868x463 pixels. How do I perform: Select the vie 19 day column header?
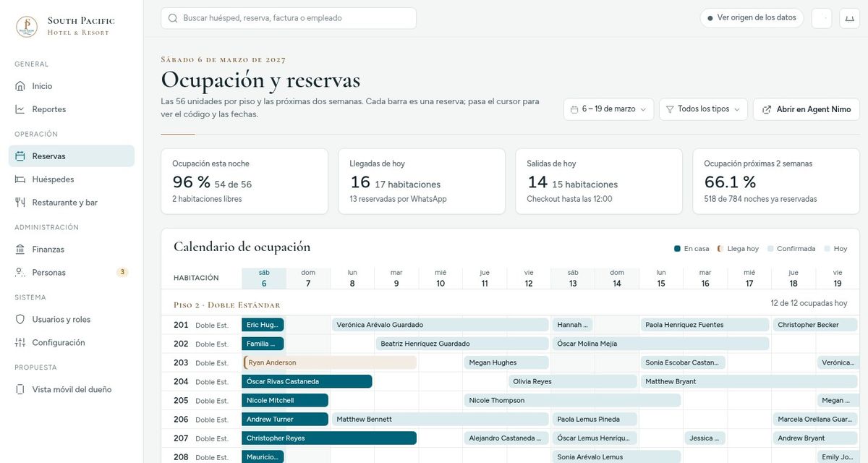point(838,279)
